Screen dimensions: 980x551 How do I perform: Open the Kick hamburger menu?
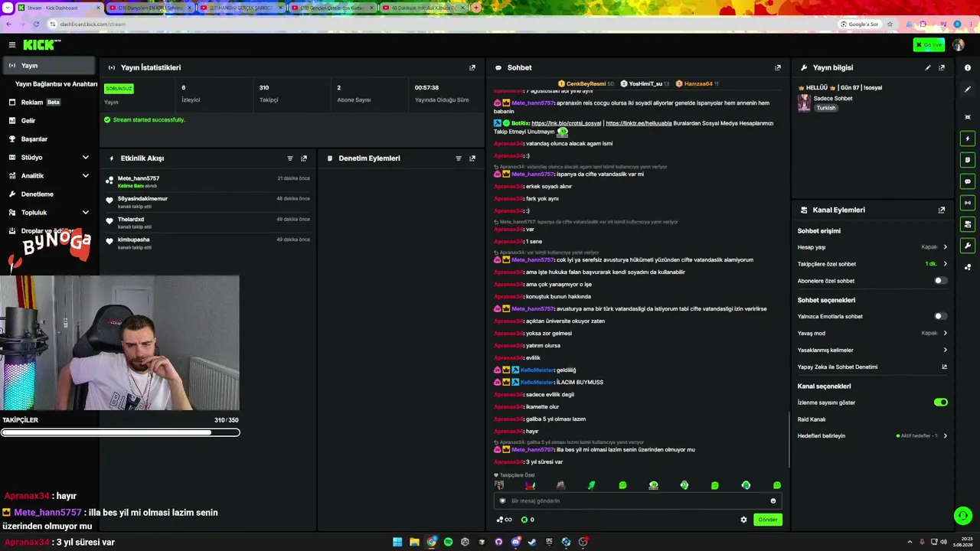click(12, 45)
